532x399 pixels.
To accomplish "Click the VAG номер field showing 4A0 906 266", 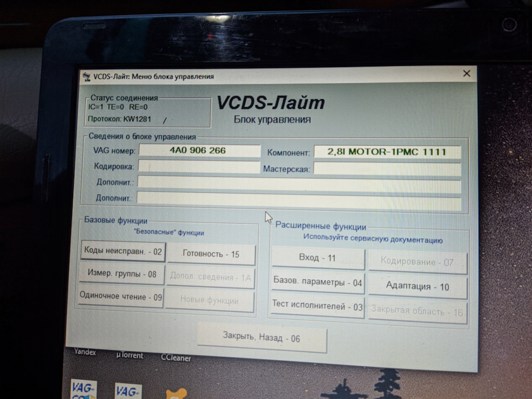I will pyautogui.click(x=199, y=150).
